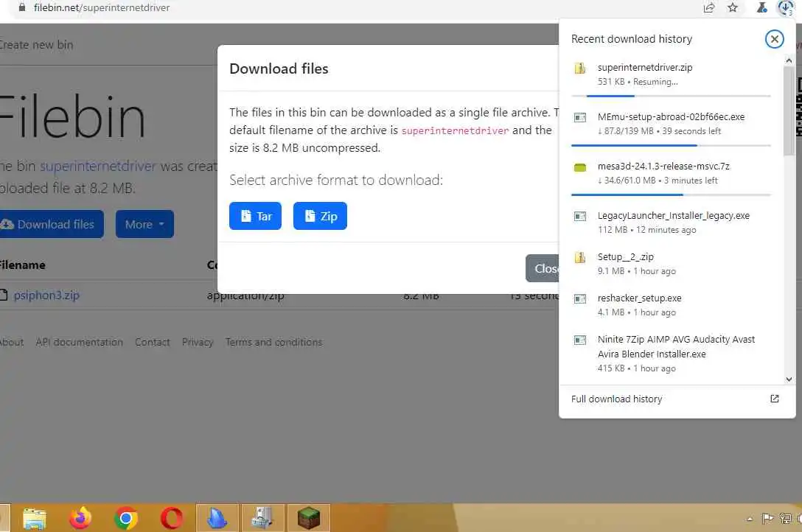802x532 pixels.
Task: Open Minecraft grass block taskbar icon
Action: click(308, 518)
